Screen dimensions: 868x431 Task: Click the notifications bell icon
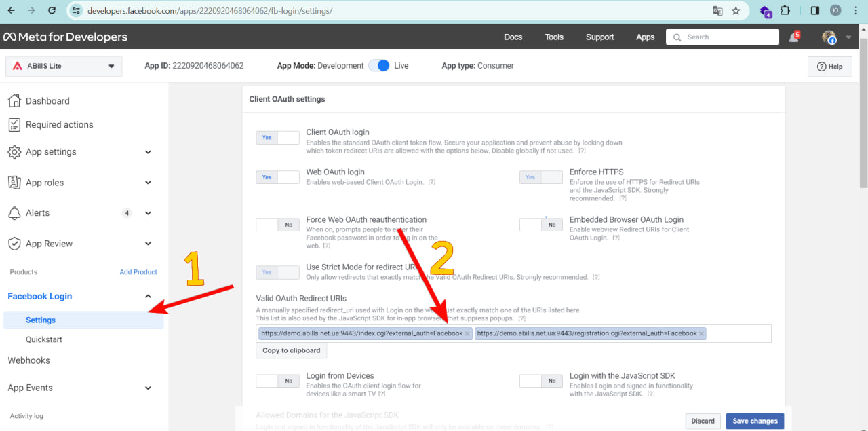793,37
